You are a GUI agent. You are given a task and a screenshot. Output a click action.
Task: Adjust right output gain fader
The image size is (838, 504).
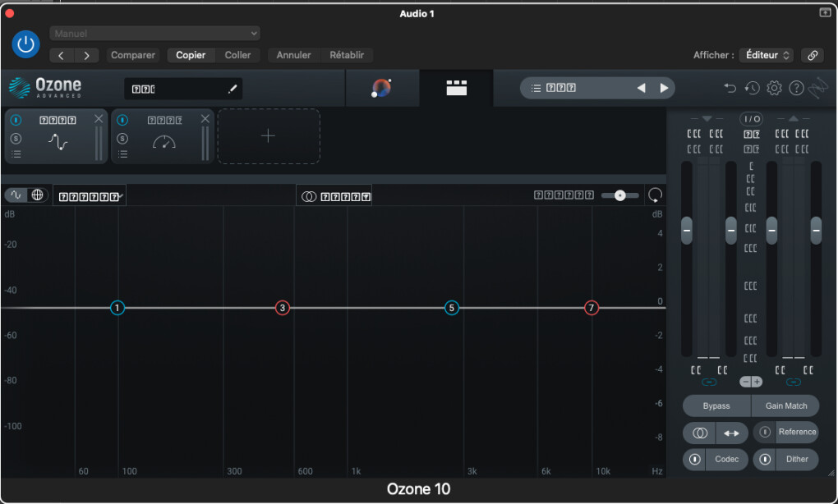coord(816,231)
